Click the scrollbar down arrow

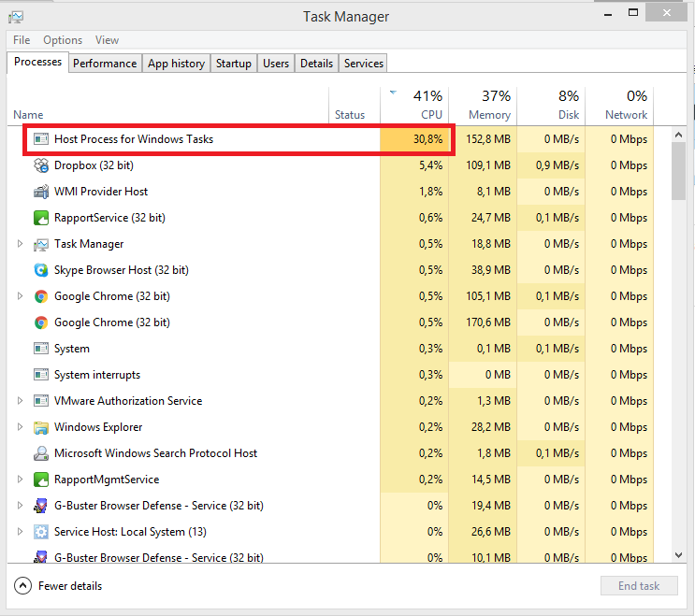click(x=678, y=554)
